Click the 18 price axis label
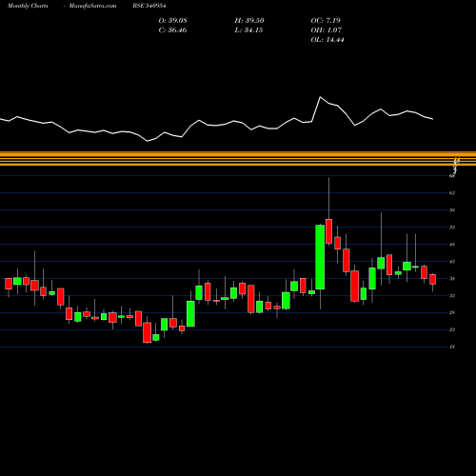Screen dimensions: 476x476 [x=452, y=347]
